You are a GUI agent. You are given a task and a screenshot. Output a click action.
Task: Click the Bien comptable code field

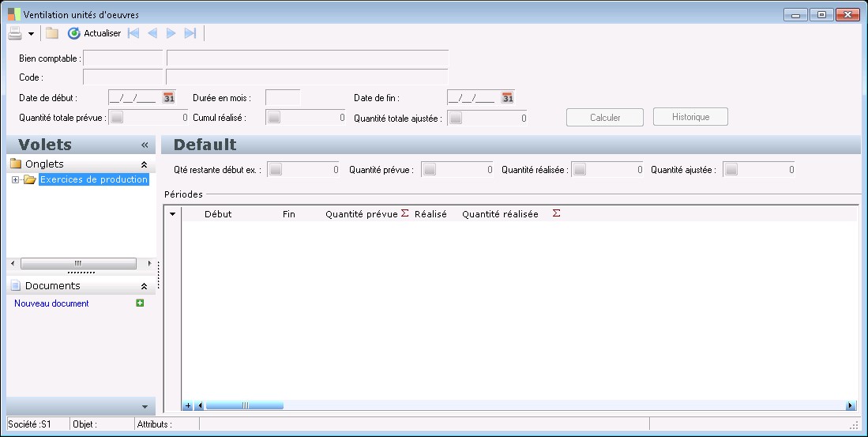pyautogui.click(x=123, y=58)
